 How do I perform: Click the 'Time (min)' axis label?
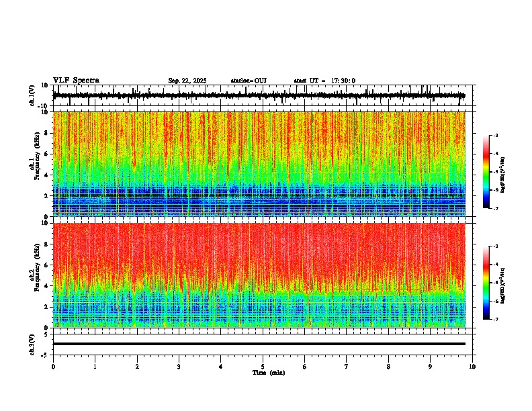269,373
